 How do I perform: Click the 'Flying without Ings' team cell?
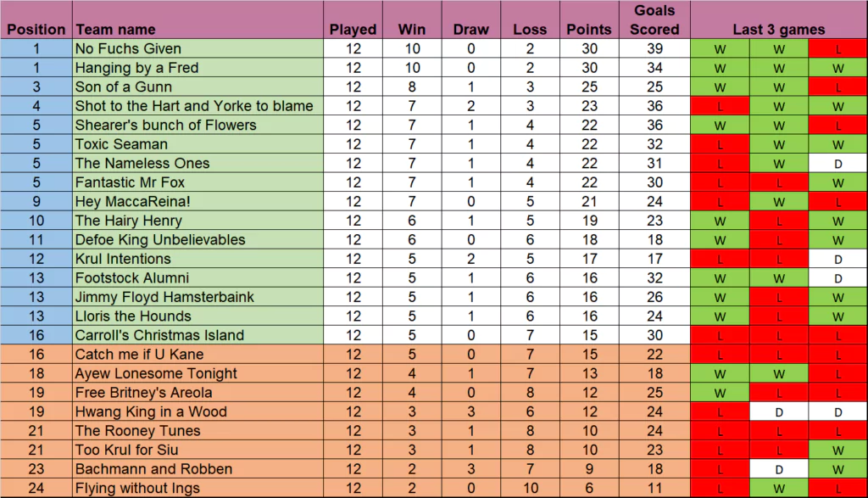[137, 488]
